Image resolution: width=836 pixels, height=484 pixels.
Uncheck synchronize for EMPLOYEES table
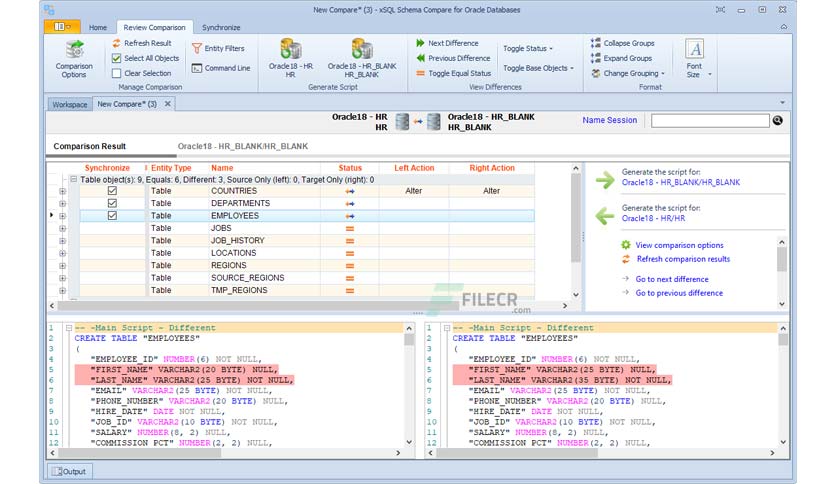[112, 216]
